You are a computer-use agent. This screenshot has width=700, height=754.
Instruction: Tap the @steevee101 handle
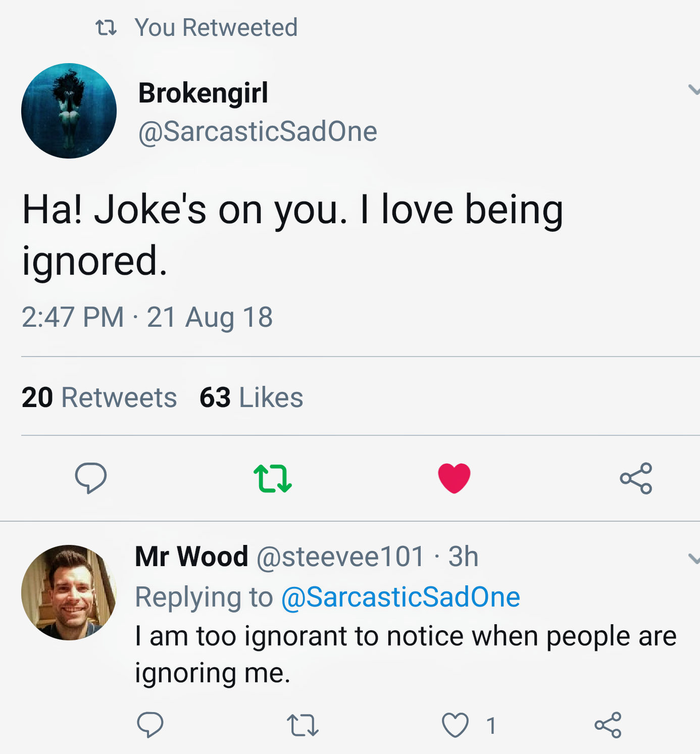click(340, 557)
